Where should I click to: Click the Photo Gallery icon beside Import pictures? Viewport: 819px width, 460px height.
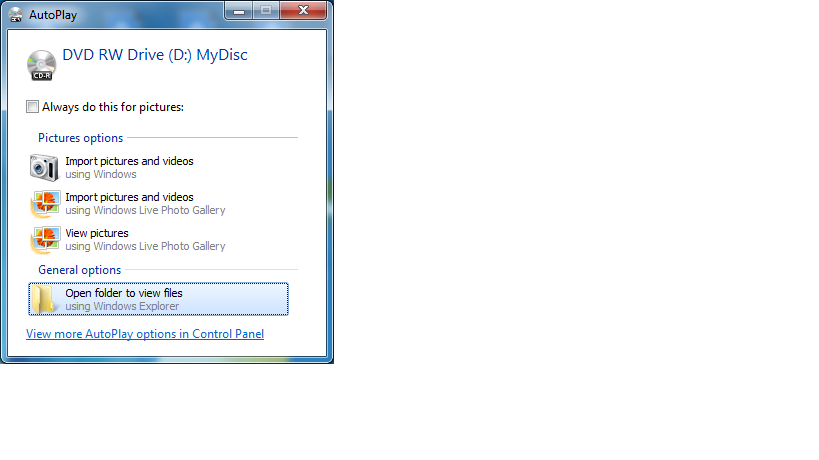45,204
